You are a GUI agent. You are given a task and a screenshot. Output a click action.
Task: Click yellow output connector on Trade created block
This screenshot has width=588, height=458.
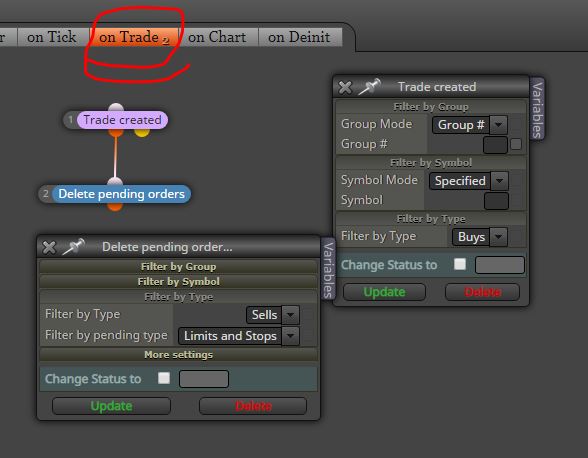coord(142,133)
